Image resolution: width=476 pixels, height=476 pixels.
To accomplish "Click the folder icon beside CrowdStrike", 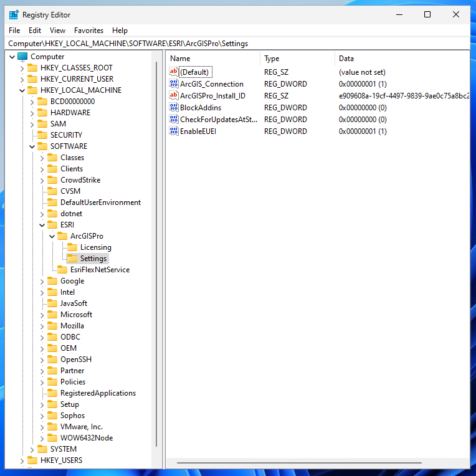I will (52, 180).
